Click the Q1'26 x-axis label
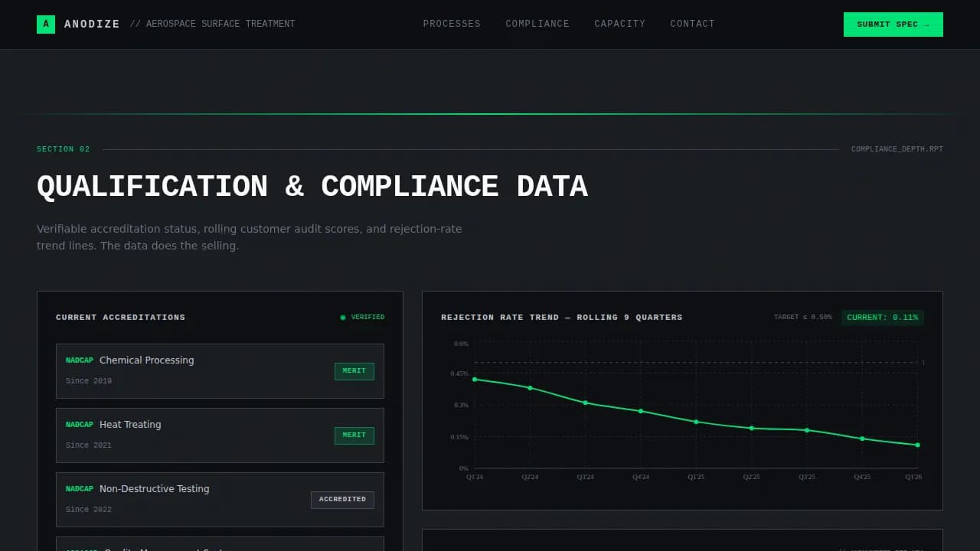The width and height of the screenshot is (980, 551). (x=913, y=477)
